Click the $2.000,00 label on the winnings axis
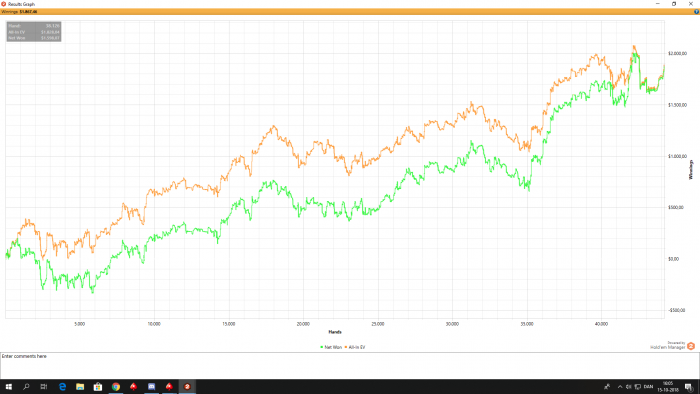Screen dimensions: 700x394 (x=677, y=54)
